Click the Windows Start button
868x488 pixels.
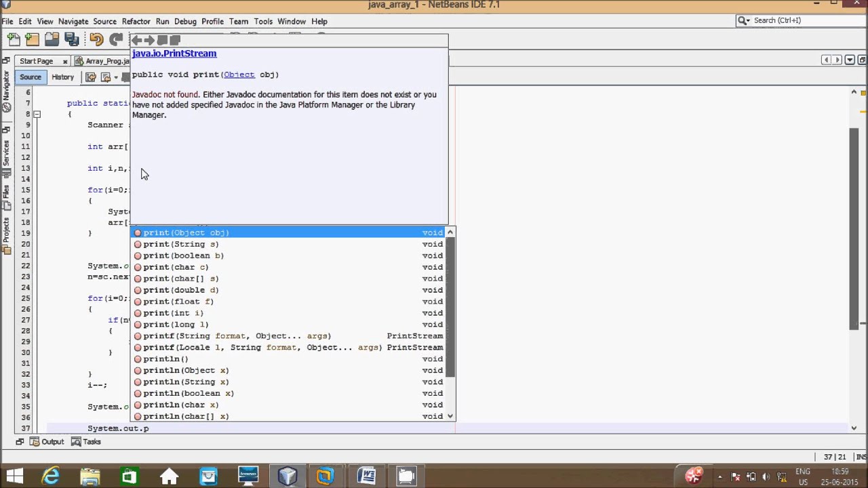pos(14,476)
